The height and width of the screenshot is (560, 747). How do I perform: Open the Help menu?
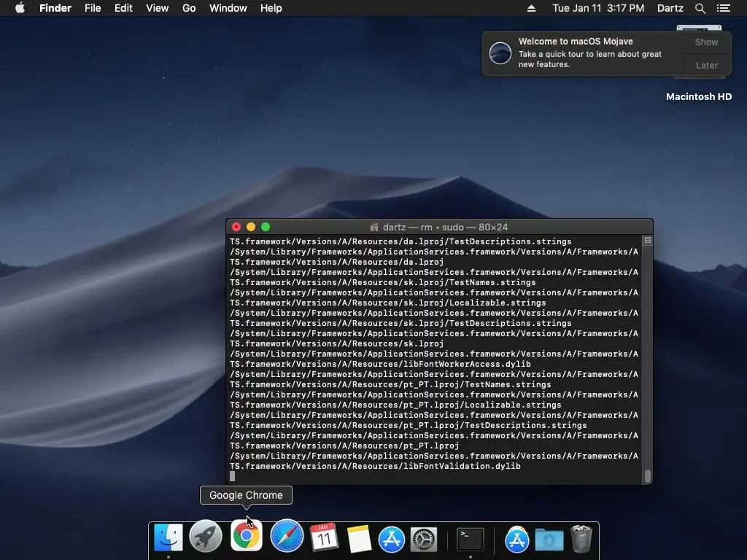271,8
